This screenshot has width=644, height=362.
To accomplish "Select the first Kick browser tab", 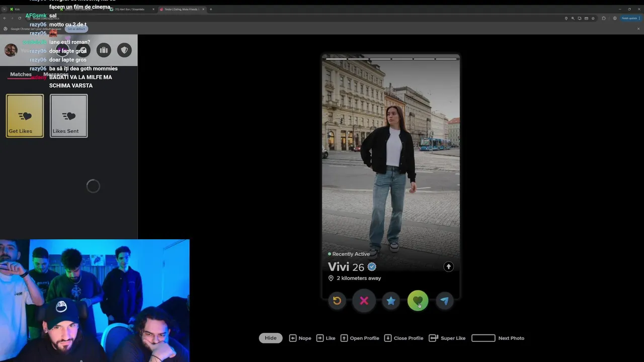I will coord(30,9).
